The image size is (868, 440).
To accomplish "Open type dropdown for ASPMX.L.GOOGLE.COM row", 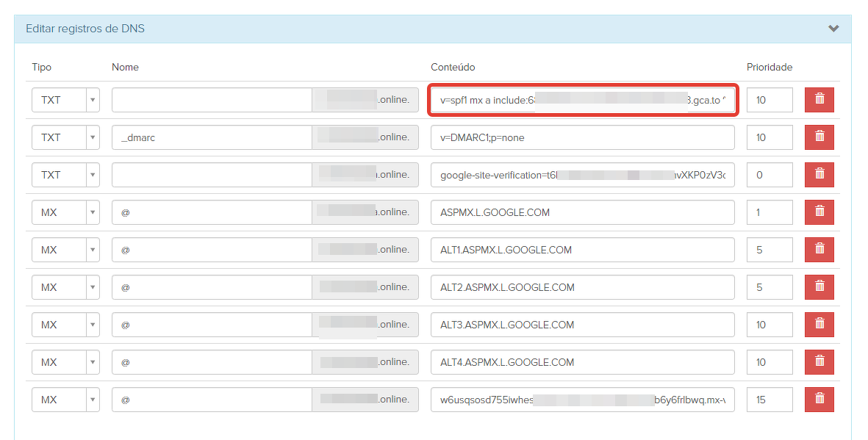I will point(65,212).
